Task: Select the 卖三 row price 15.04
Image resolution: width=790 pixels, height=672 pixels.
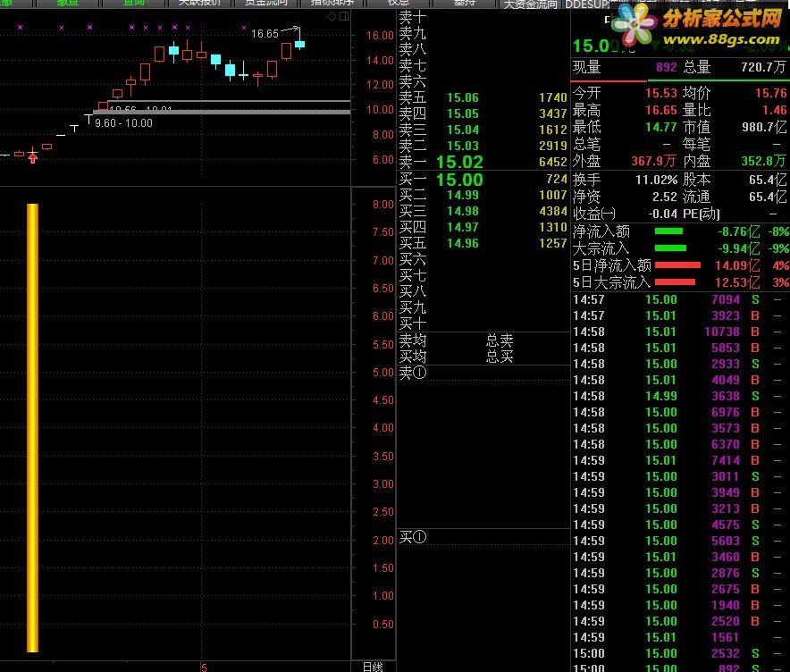Action: (463, 130)
